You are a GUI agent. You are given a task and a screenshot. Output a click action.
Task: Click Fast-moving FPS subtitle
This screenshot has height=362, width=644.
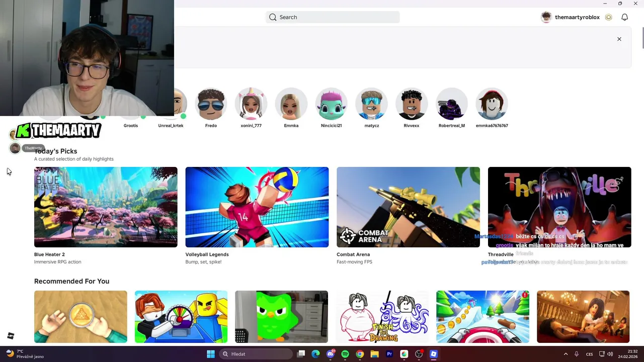tap(355, 262)
